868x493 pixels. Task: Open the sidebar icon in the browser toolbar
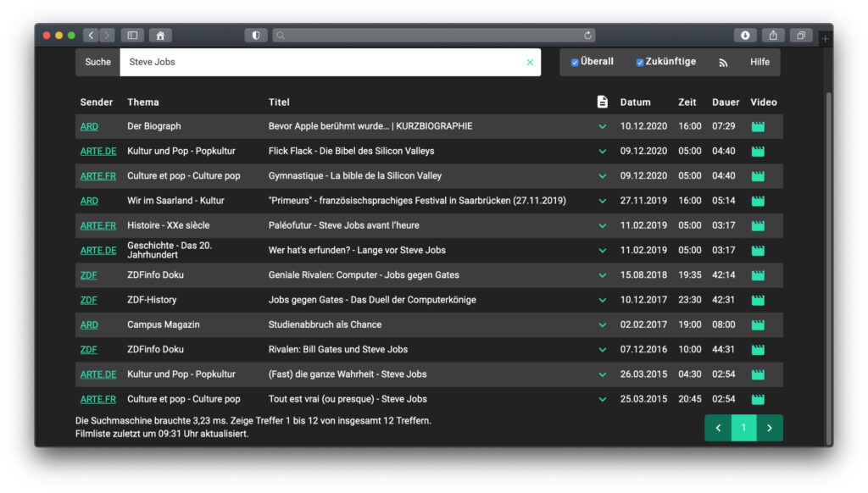click(133, 35)
